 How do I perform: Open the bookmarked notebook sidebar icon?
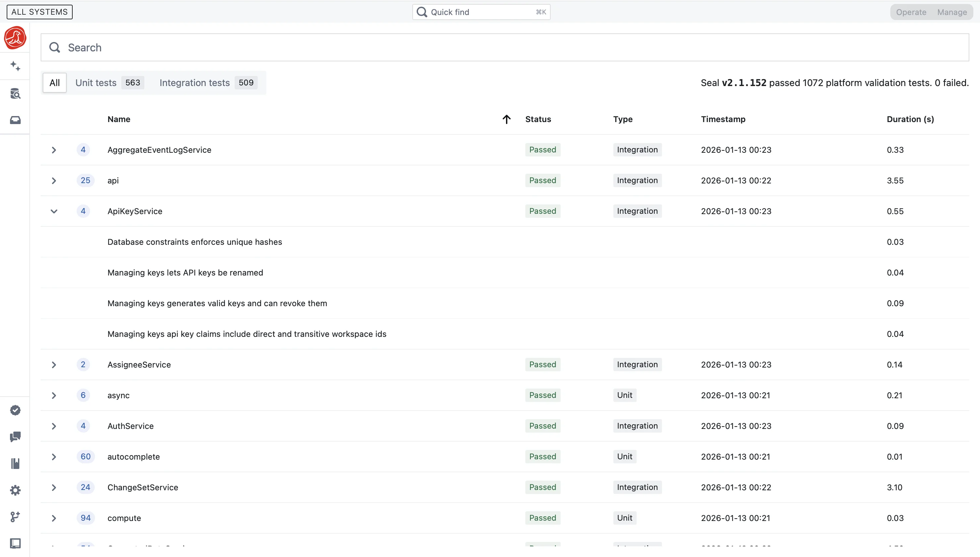[15, 463]
